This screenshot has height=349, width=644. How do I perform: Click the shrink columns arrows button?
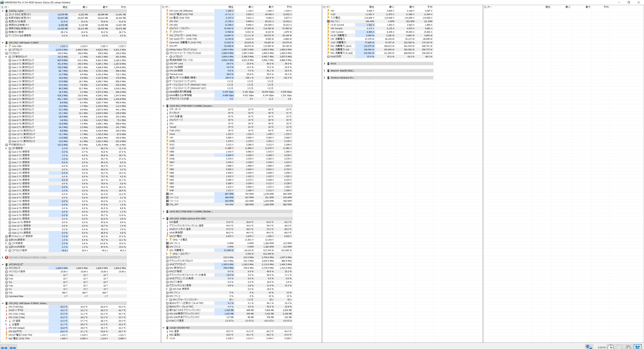click(13, 347)
